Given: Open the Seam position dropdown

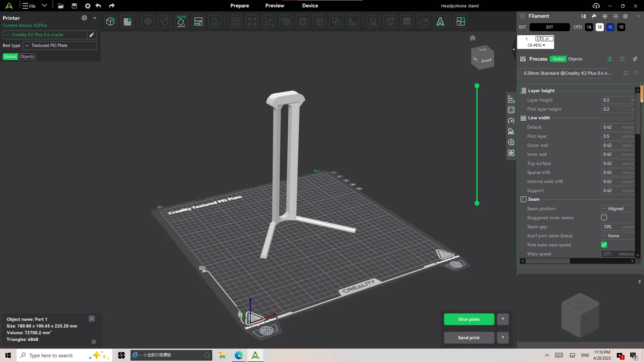Looking at the screenshot, I should [x=617, y=208].
